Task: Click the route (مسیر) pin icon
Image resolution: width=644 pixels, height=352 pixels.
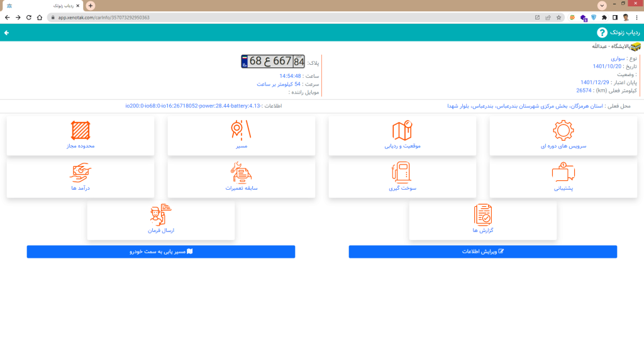Action: [x=241, y=129]
